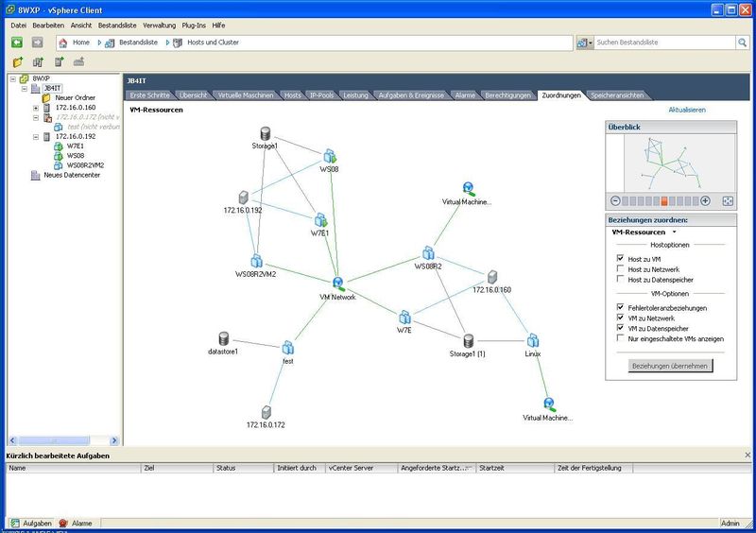Select the W7E VM node
Image resolution: width=756 pixels, height=533 pixels.
click(405, 317)
